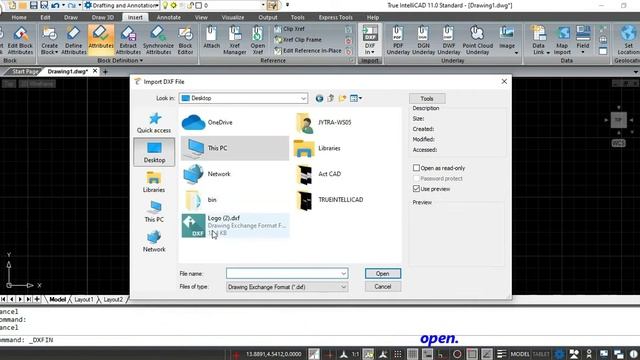The height and width of the screenshot is (360, 640).
Task: Click the Open button in dialog
Action: (382, 273)
